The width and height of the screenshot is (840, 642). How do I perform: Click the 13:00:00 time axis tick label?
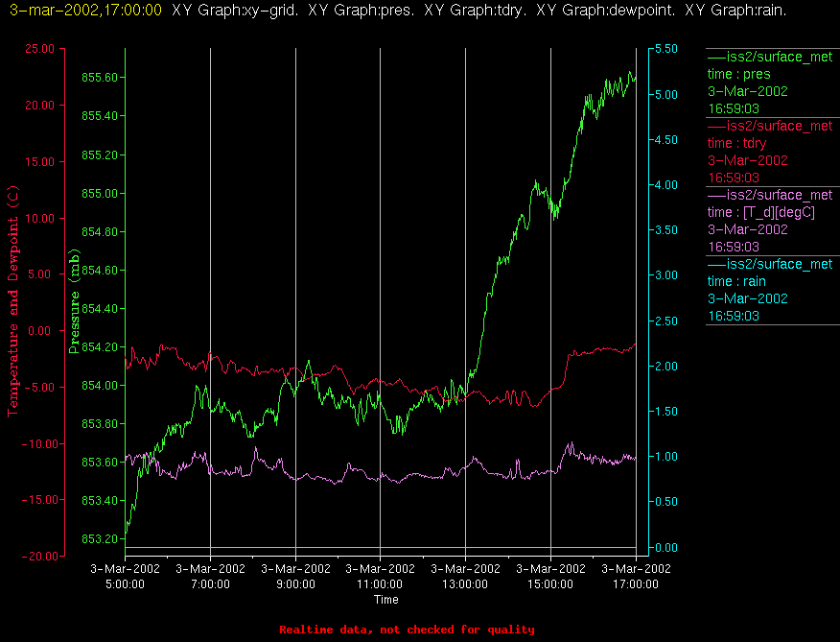click(465, 577)
